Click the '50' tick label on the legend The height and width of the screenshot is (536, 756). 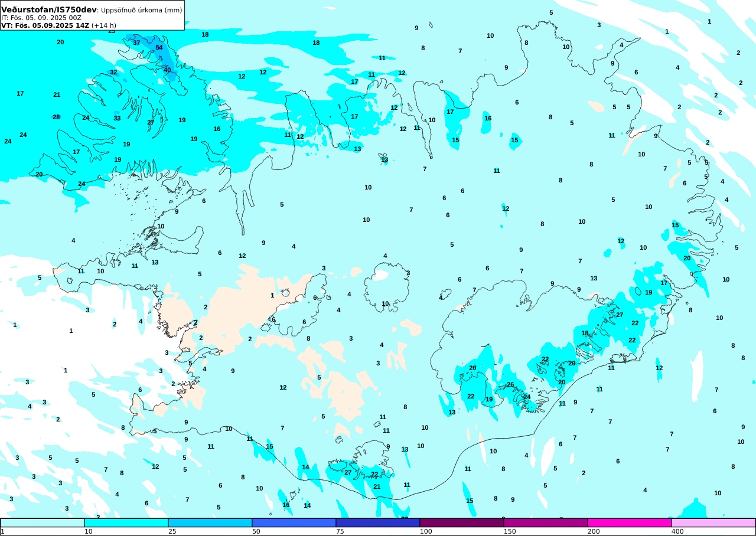[x=256, y=531]
